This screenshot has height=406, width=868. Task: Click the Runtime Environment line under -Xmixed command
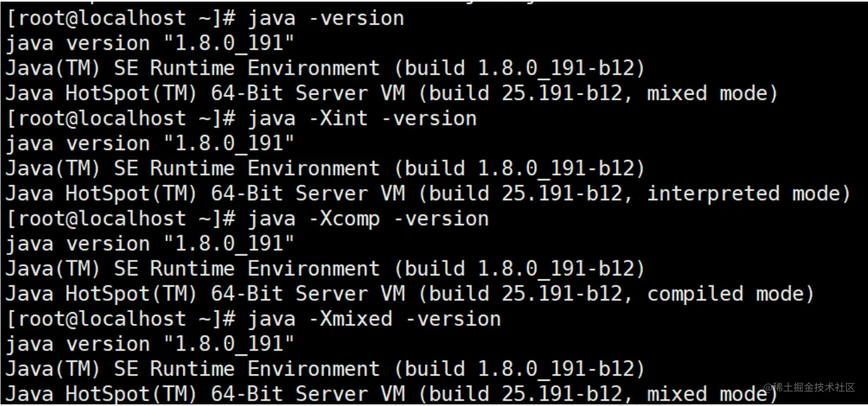pos(325,369)
